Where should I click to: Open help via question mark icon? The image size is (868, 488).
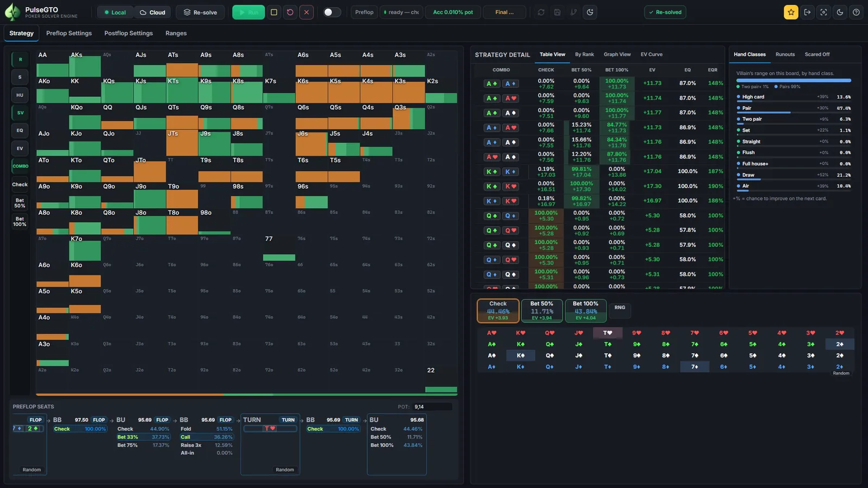pyautogui.click(x=856, y=12)
